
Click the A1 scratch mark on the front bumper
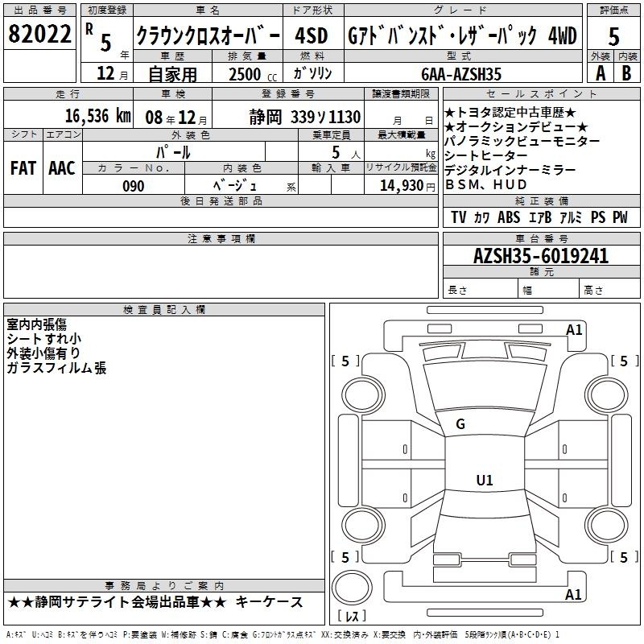[x=574, y=330]
